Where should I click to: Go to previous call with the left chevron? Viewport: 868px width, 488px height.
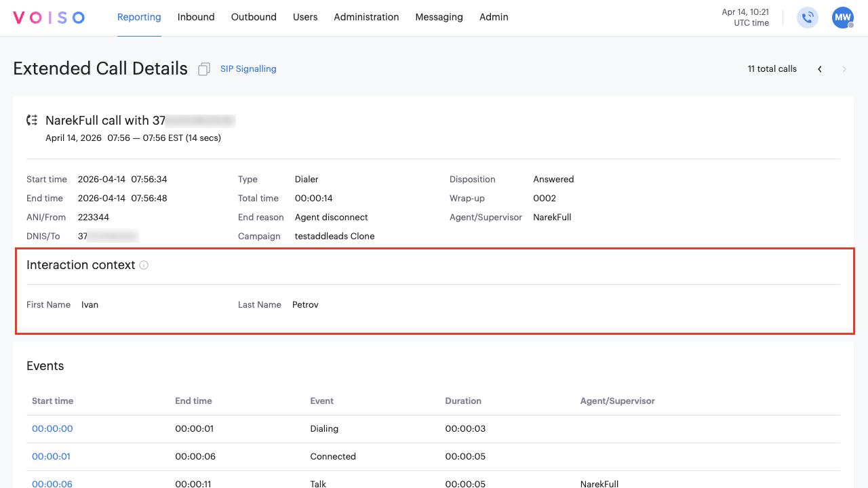819,68
